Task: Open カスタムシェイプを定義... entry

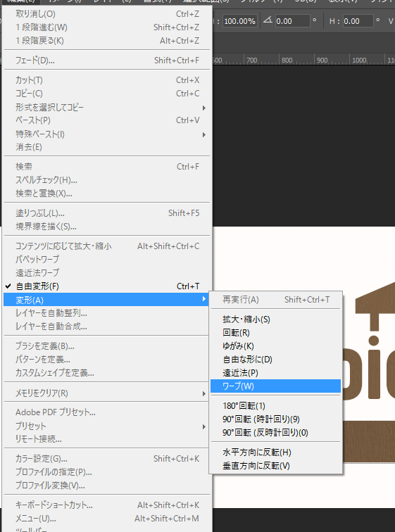Action: [x=106, y=373]
